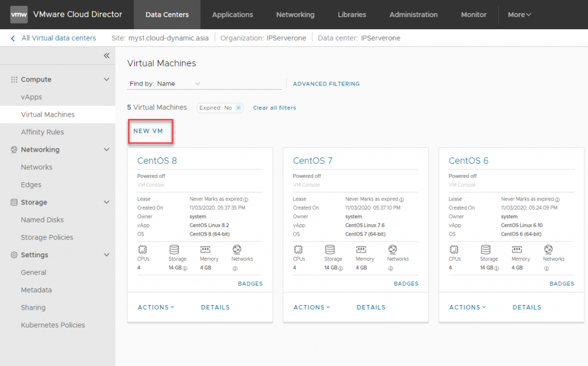Switch to the Data Centers tab
This screenshot has width=588, height=366.
(x=167, y=14)
